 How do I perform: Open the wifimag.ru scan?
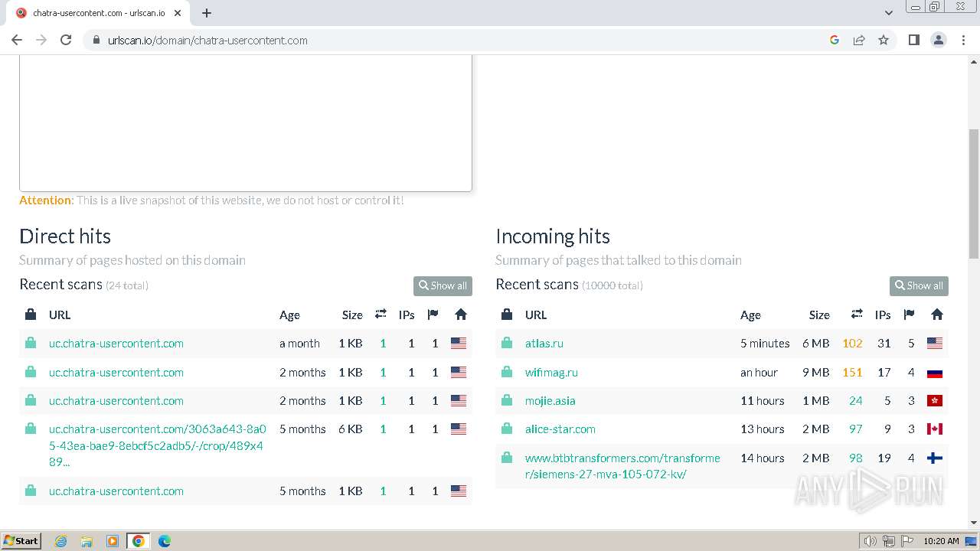click(551, 372)
